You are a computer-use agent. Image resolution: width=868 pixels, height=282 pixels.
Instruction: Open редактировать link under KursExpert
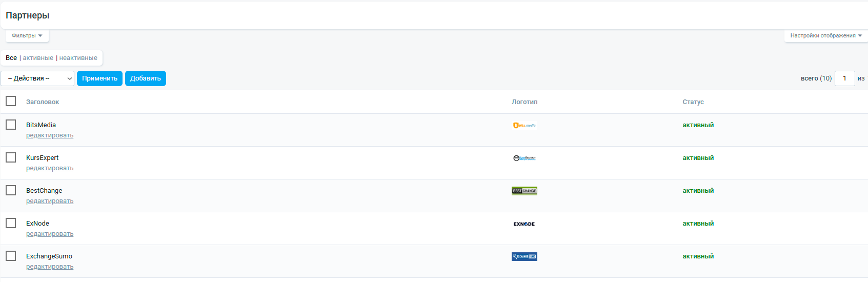click(50, 168)
